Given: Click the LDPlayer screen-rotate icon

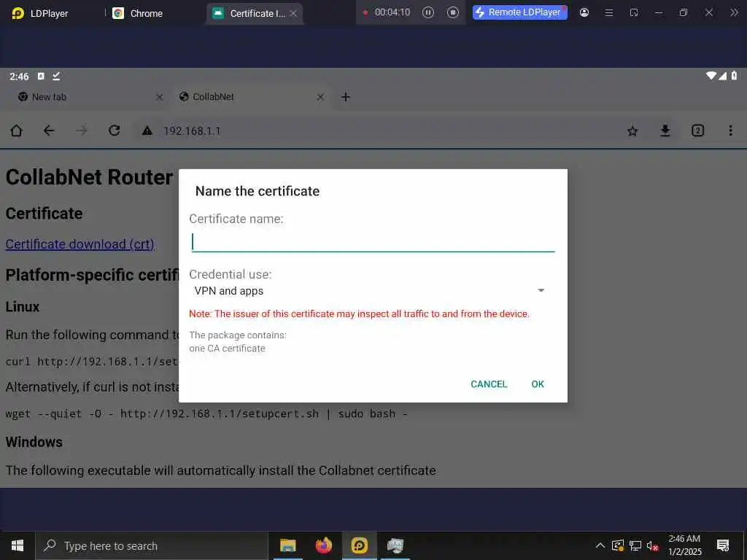Looking at the screenshot, I should pos(634,13).
